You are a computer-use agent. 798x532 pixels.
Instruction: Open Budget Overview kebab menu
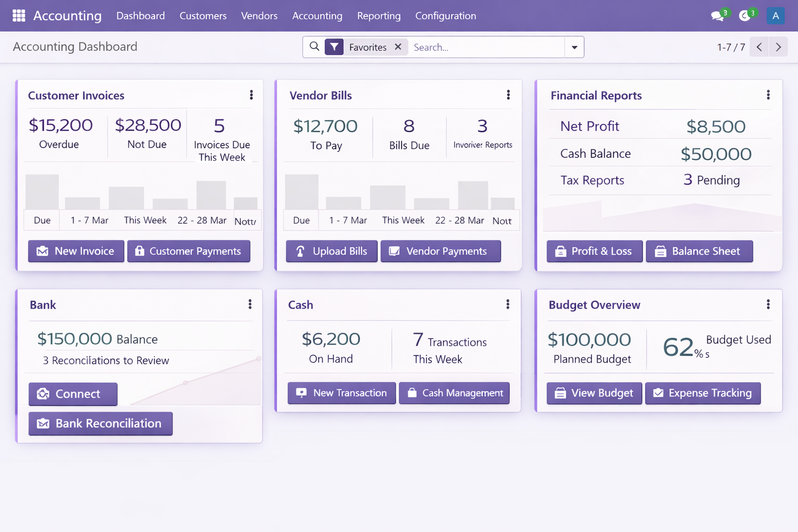768,305
